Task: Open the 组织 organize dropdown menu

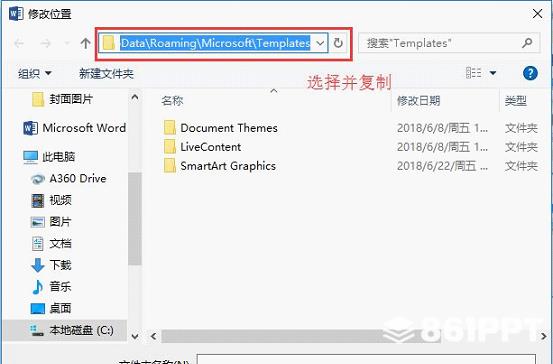Action: pyautogui.click(x=35, y=74)
